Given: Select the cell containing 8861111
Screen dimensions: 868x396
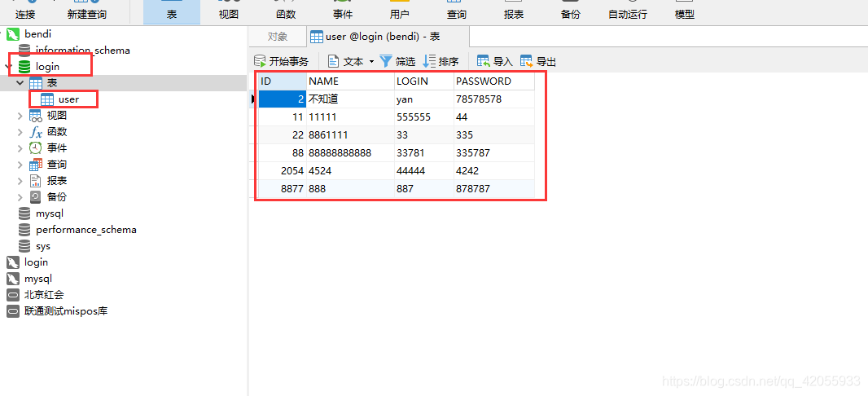Looking at the screenshot, I should pyautogui.click(x=351, y=135).
